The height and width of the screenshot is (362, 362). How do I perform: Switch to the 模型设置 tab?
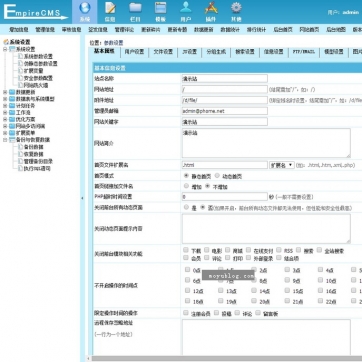coord(334,52)
